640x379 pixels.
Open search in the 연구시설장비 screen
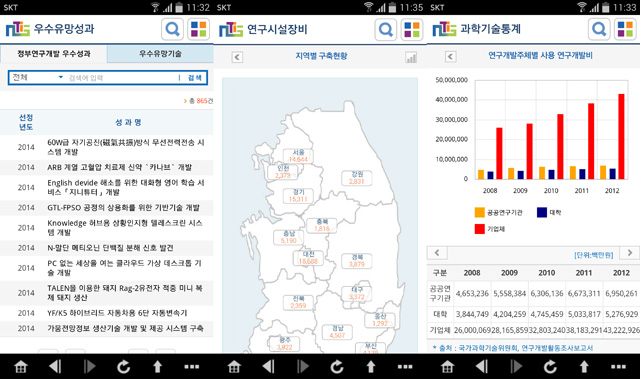(386, 29)
